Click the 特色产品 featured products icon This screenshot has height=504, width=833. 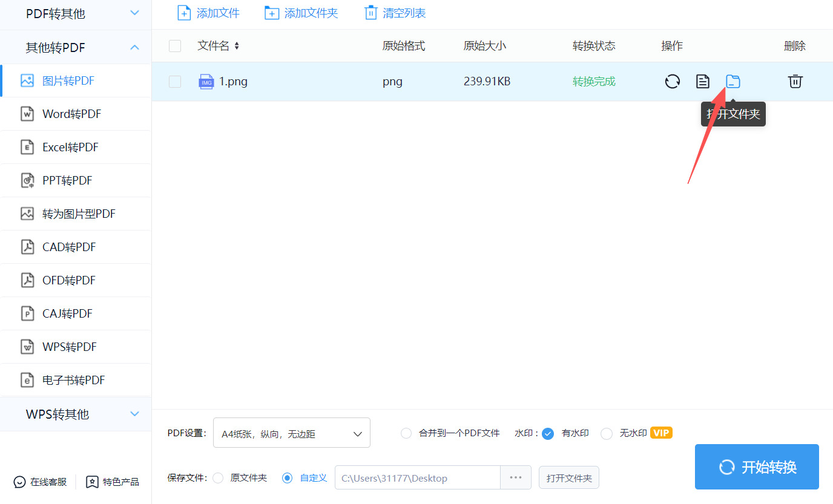pos(92,482)
